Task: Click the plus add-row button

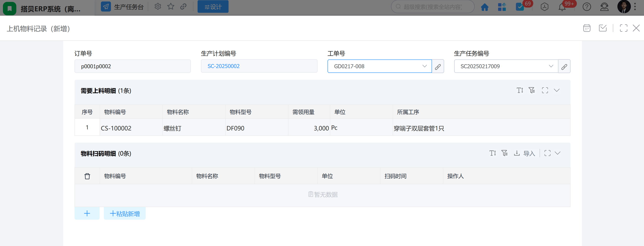Action: 87,214
